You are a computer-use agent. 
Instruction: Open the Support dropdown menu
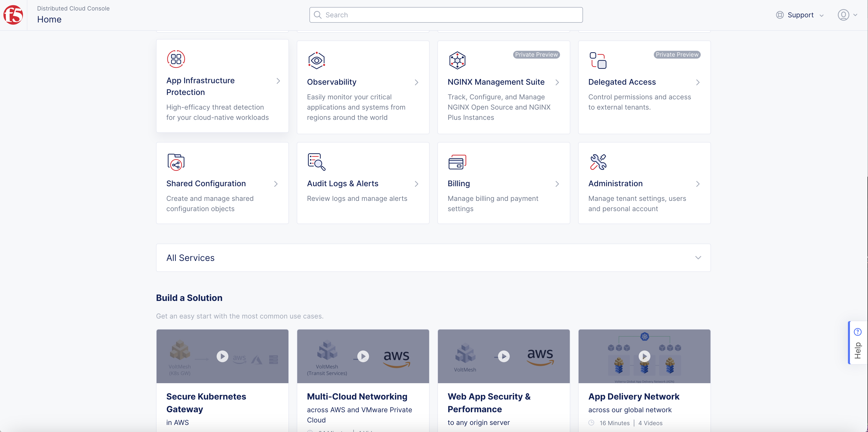(800, 15)
